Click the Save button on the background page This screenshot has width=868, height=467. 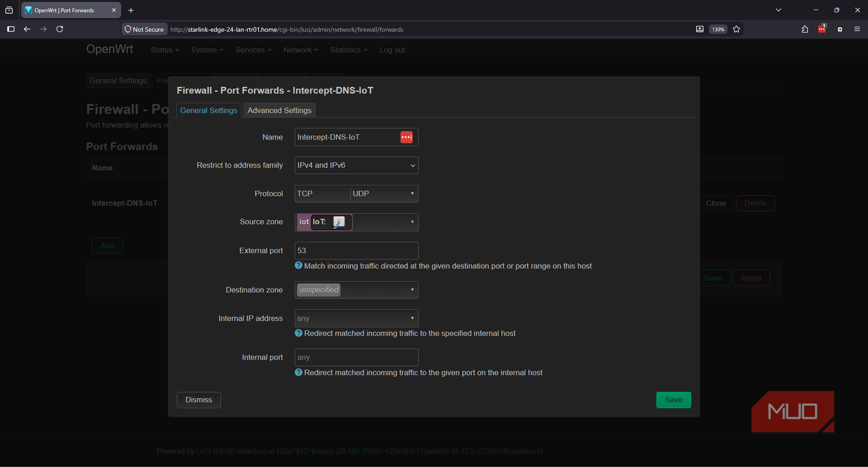pos(713,278)
